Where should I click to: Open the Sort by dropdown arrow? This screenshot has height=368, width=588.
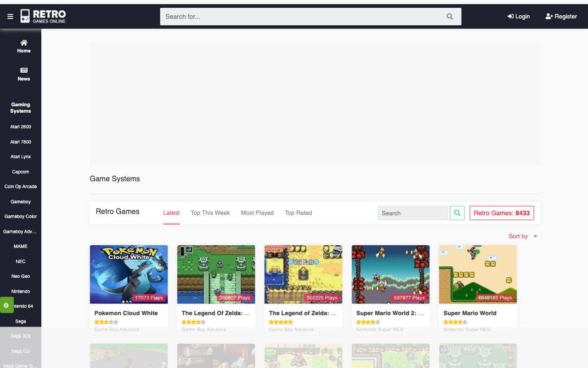(x=535, y=236)
